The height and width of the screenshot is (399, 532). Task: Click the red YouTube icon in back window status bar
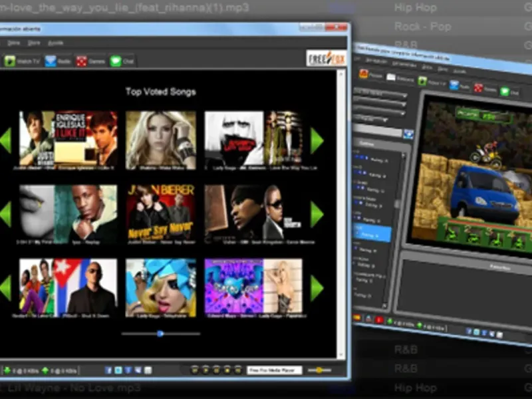pyautogui.click(x=379, y=320)
